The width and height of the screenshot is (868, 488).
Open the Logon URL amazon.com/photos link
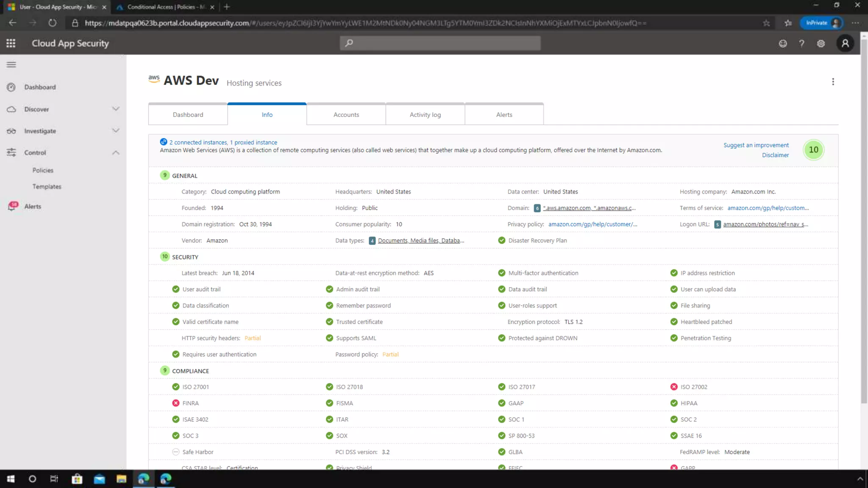765,225
